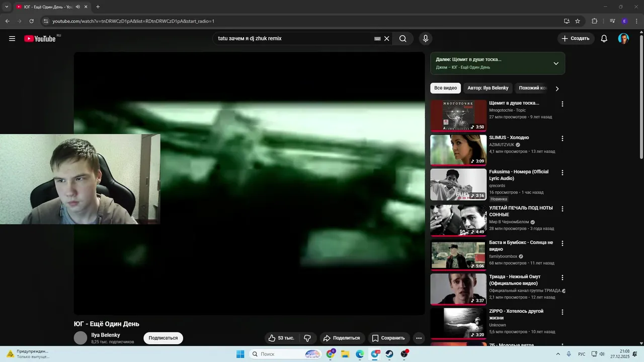
Task: Focus the YouTube search input field
Action: click(294, 39)
